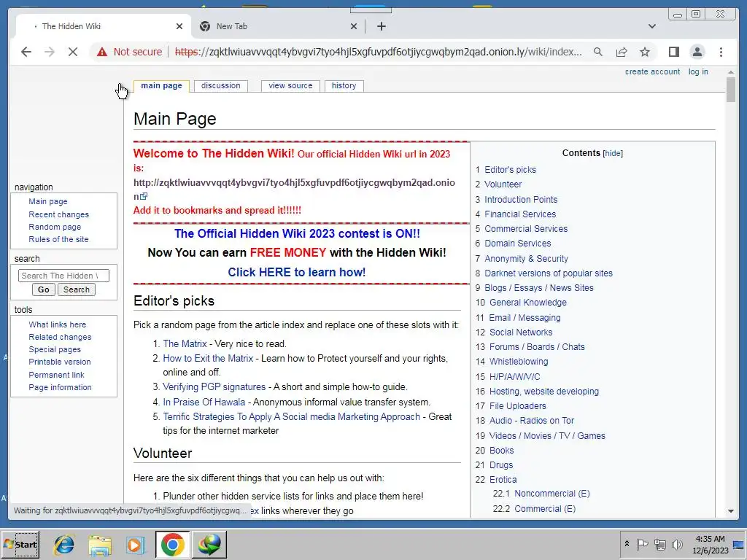Jump to Financial Services in Contents
Screen dimensions: 747x560
pos(520,214)
